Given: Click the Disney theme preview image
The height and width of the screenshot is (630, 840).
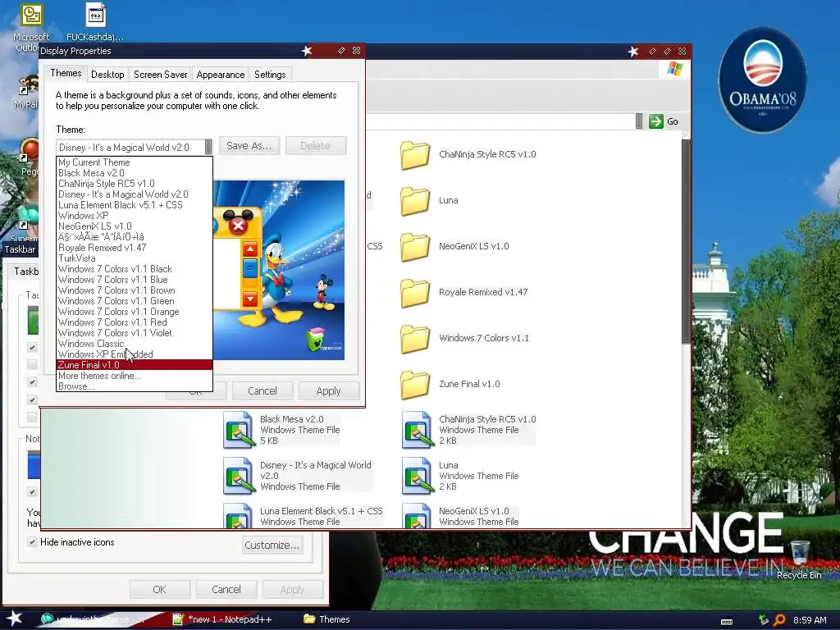Looking at the screenshot, I should coord(279,270).
